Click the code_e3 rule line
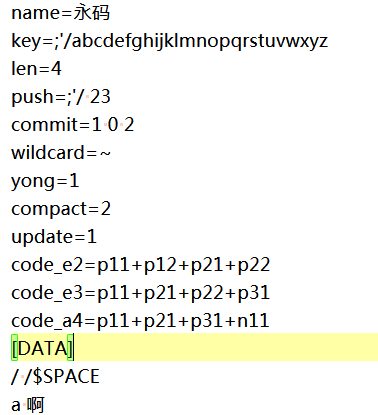 point(140,293)
